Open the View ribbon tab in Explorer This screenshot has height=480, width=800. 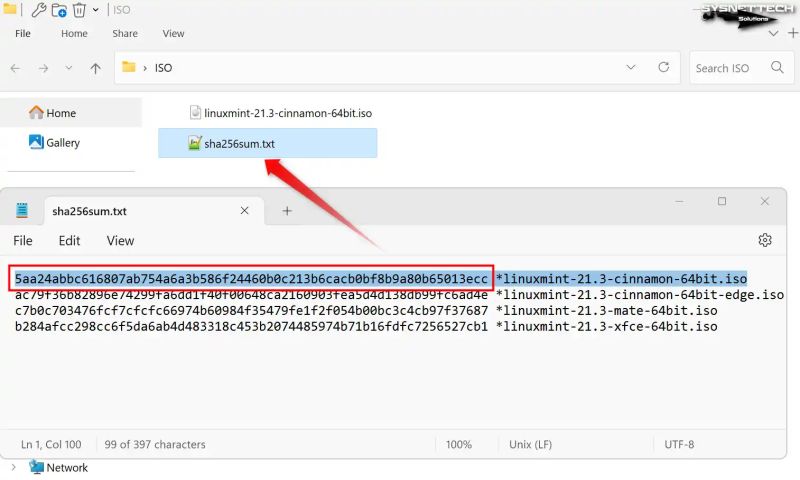click(x=173, y=34)
